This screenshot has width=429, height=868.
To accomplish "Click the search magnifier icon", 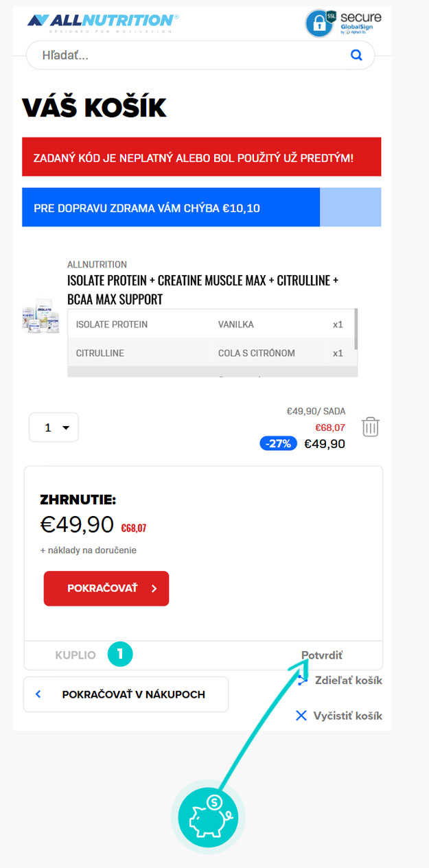I will [356, 56].
